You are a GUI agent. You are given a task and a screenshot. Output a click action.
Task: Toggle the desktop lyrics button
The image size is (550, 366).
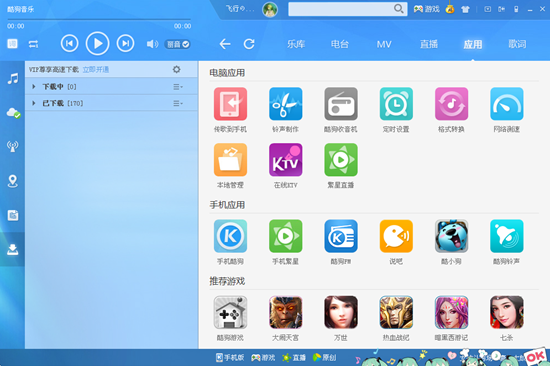click(x=12, y=44)
